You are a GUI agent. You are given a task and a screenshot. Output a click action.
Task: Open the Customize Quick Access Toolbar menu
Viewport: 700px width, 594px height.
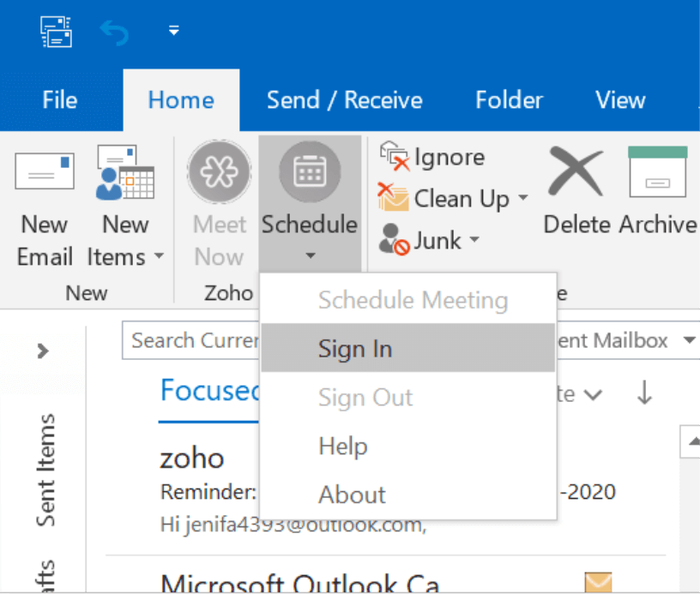(x=172, y=28)
